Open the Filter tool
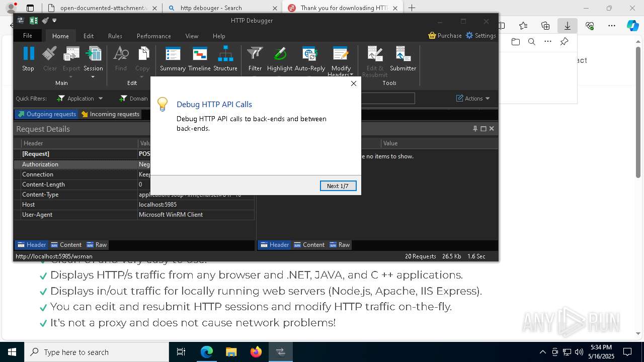644x362 pixels. coord(255,58)
